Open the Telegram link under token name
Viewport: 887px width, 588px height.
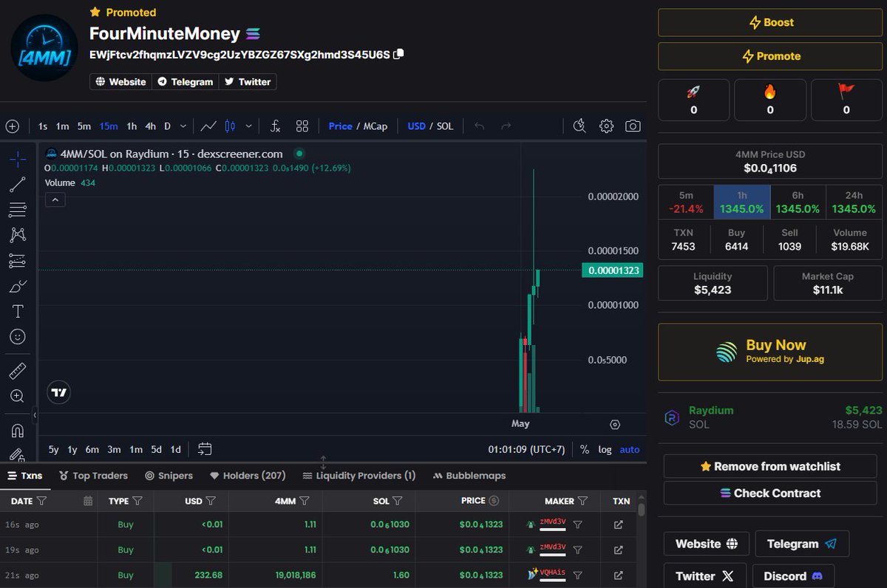185,82
